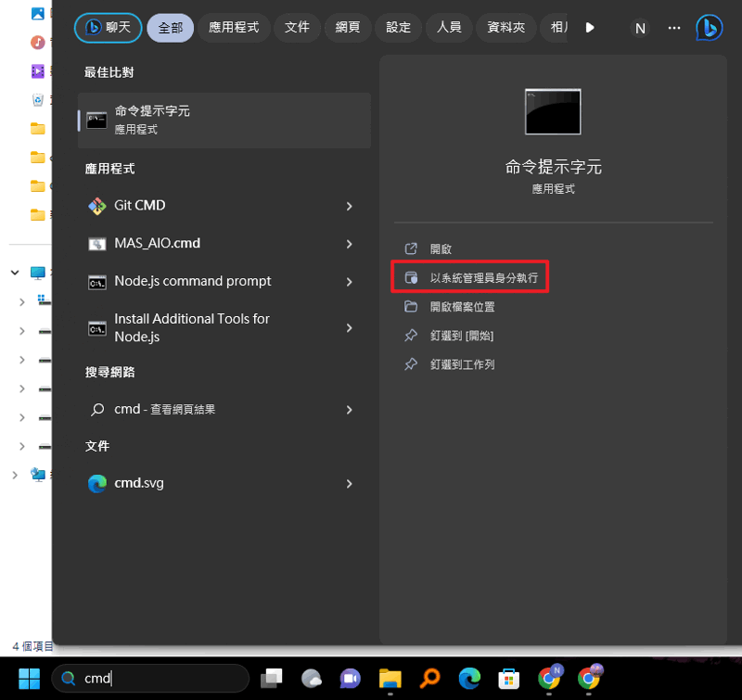Open Bing chat icon at top right
The height and width of the screenshot is (700, 742).
[x=710, y=28]
